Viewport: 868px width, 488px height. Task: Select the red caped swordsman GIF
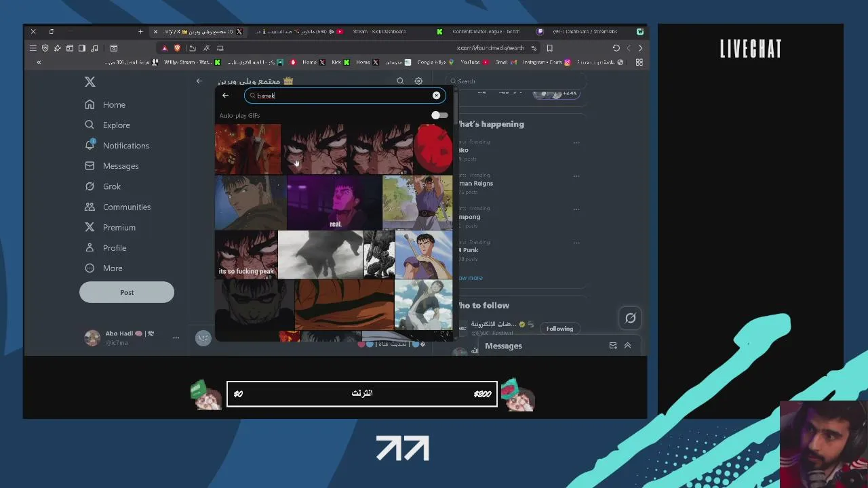(x=248, y=149)
